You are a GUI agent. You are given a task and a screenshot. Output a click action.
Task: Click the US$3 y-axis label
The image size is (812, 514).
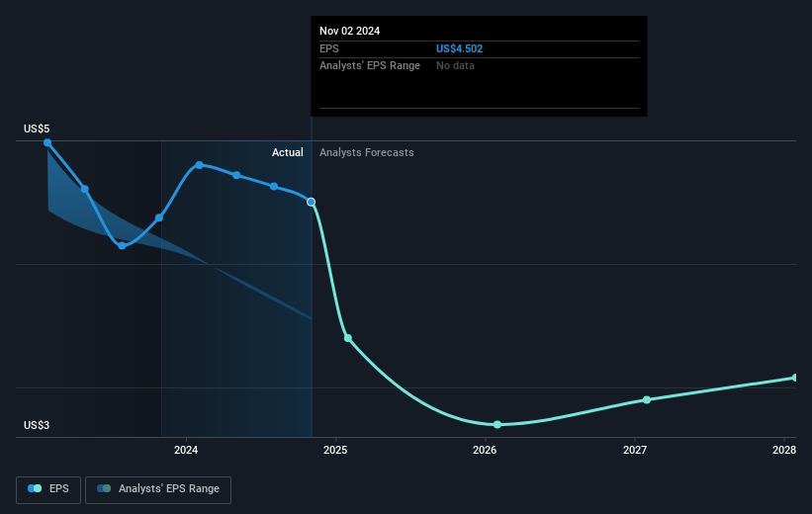(x=37, y=425)
